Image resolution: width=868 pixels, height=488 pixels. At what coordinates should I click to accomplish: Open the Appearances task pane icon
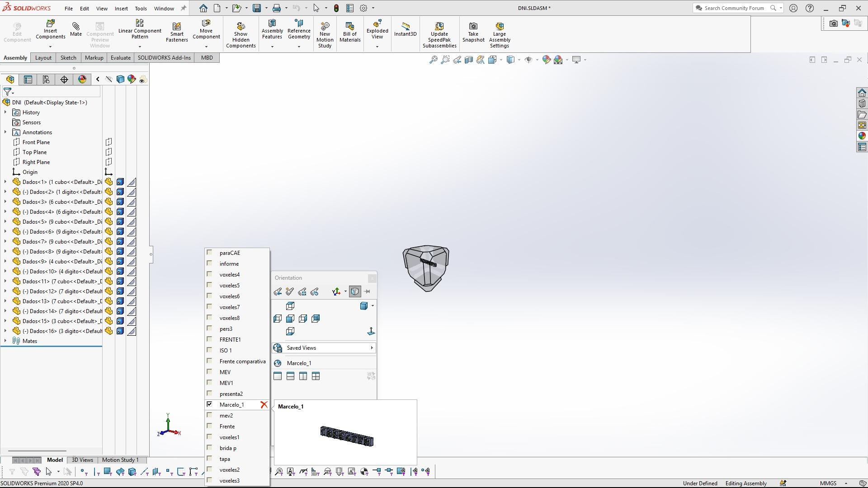[x=862, y=136]
